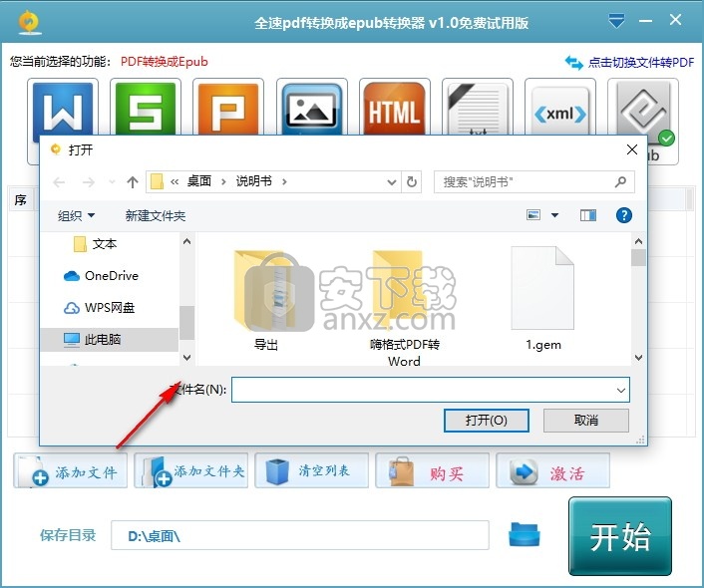The width and height of the screenshot is (704, 588).
Task: Refresh the folder view
Action: (411, 181)
